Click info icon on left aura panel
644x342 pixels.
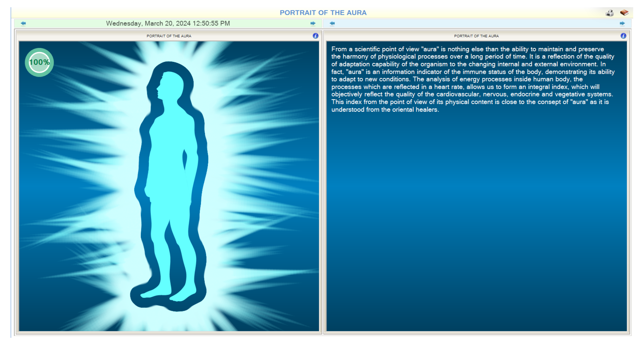(315, 36)
